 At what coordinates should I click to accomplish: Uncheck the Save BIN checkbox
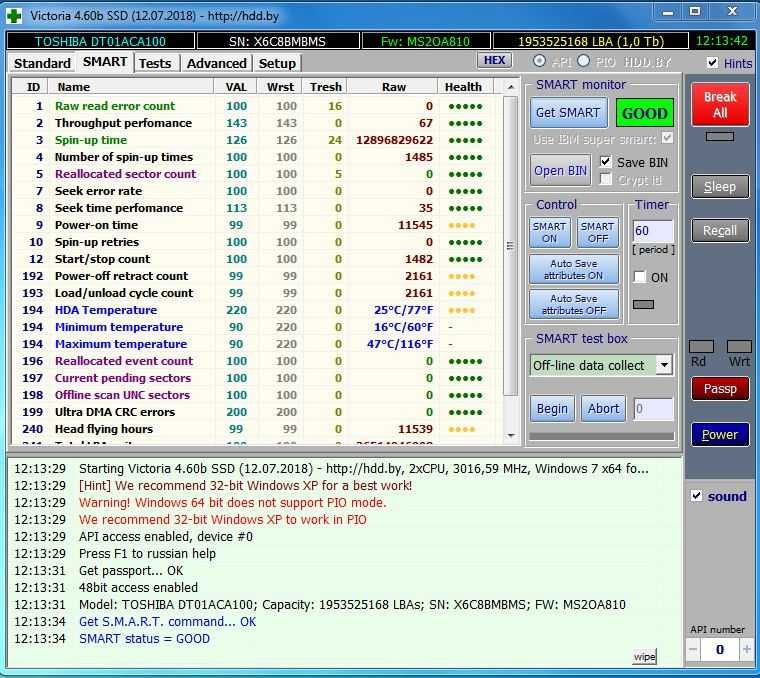606,162
